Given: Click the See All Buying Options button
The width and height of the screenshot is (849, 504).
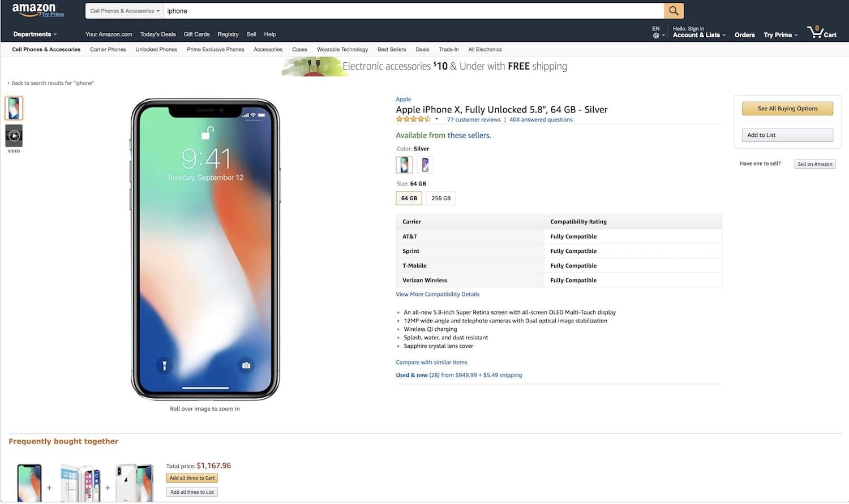Looking at the screenshot, I should tap(787, 108).
